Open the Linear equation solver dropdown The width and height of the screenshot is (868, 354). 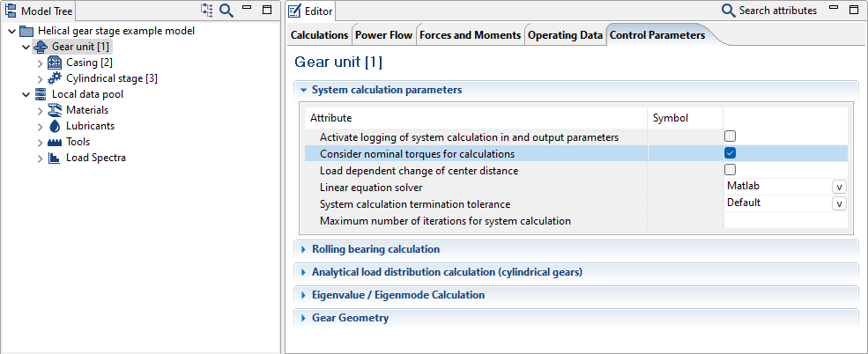[x=839, y=187]
